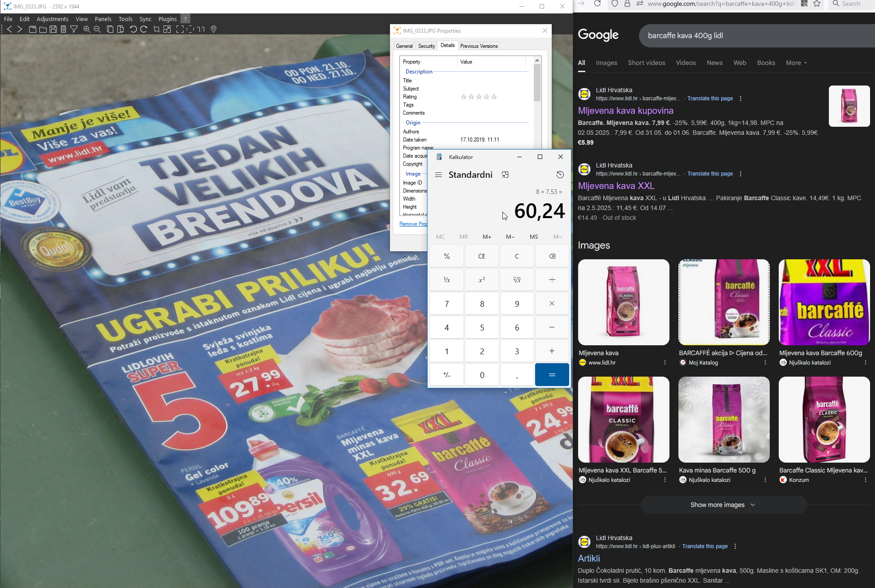Viewport: 875px width, 588px height.
Task: Switch to Previous Versions tab
Action: tap(479, 46)
